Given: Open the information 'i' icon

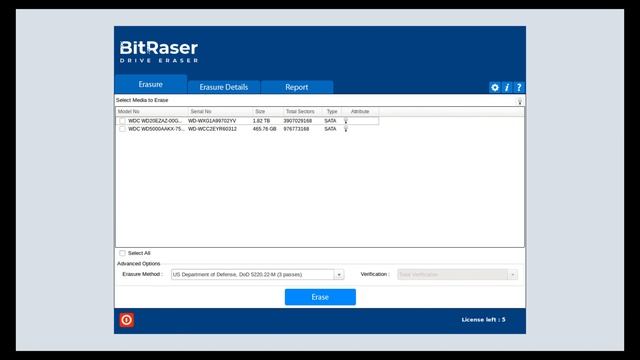Looking at the screenshot, I should pyautogui.click(x=507, y=87).
